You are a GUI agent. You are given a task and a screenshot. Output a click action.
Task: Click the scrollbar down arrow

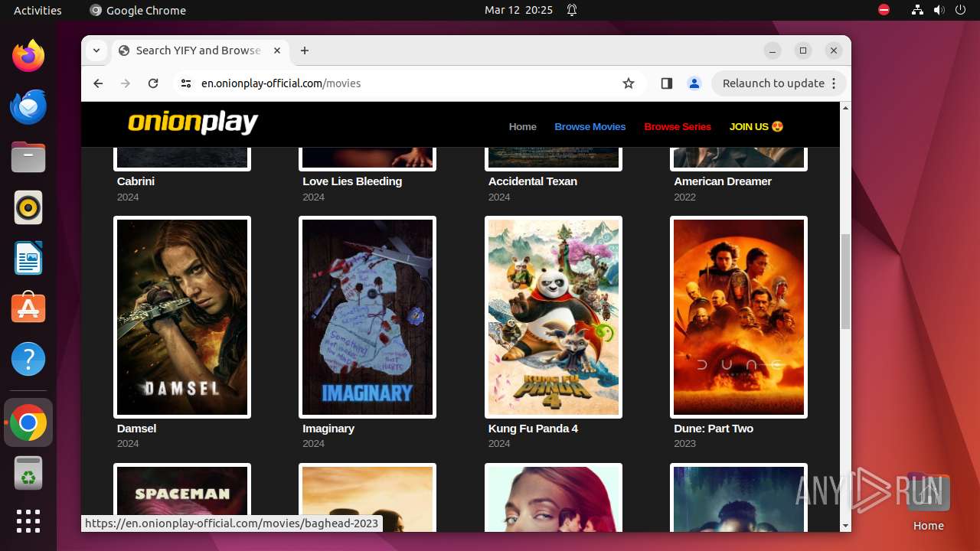click(x=845, y=526)
